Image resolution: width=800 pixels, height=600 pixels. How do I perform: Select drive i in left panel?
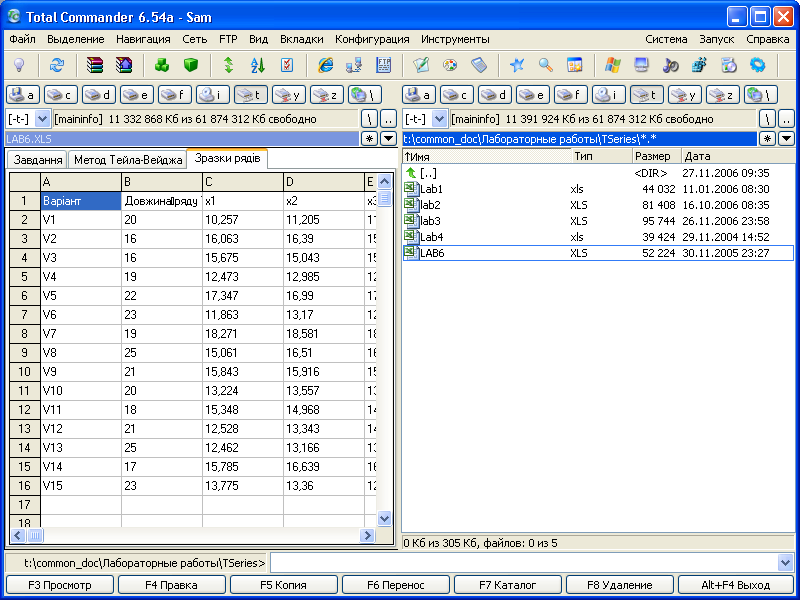(213, 95)
